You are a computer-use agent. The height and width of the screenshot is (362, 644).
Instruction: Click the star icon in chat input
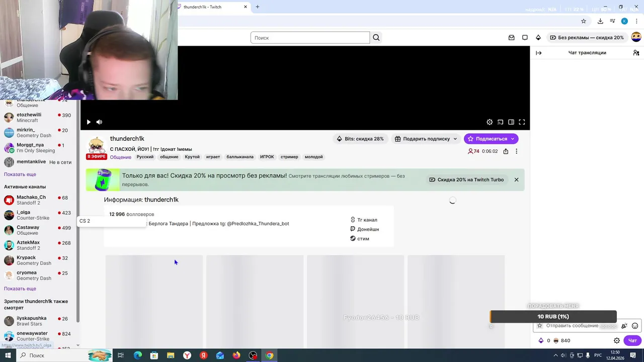click(540, 326)
